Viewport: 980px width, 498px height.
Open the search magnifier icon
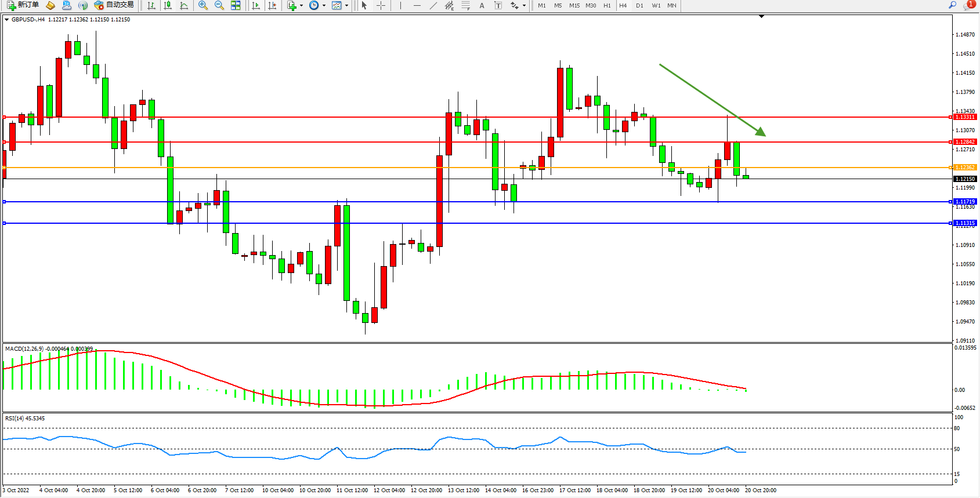[952, 5]
